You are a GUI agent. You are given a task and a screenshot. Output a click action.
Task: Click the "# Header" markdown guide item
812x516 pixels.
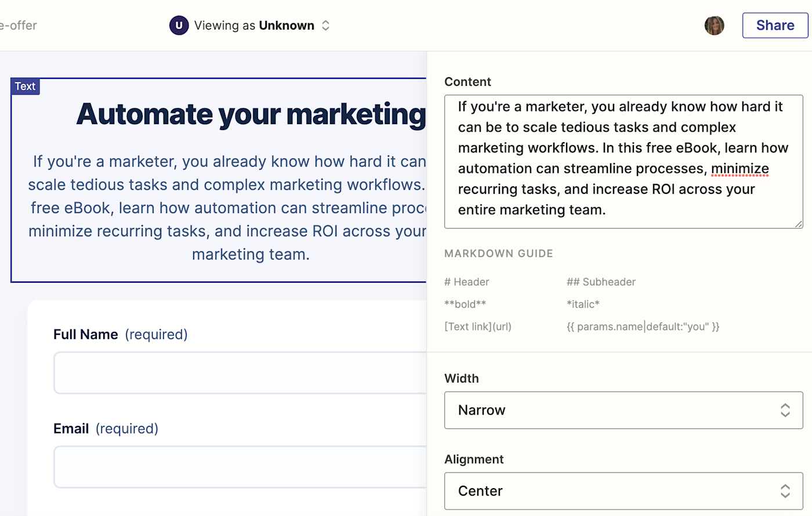pos(466,282)
